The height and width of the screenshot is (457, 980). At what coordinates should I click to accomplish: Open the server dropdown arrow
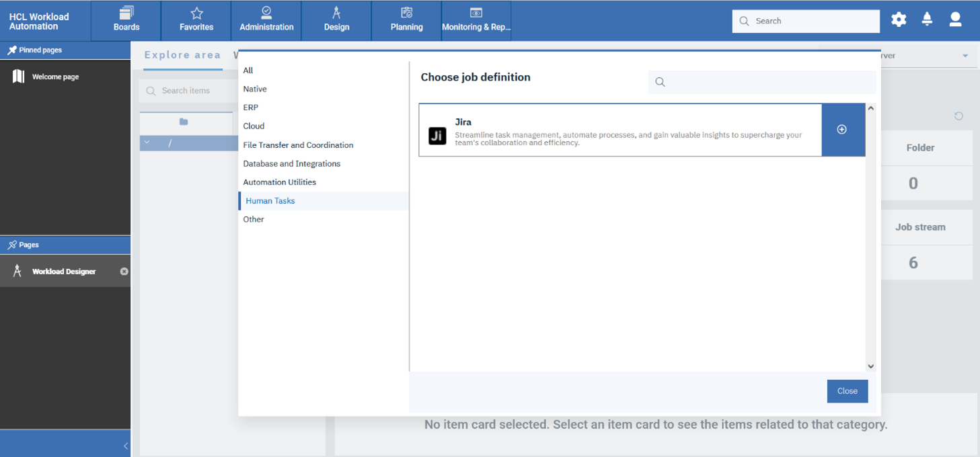[965, 56]
